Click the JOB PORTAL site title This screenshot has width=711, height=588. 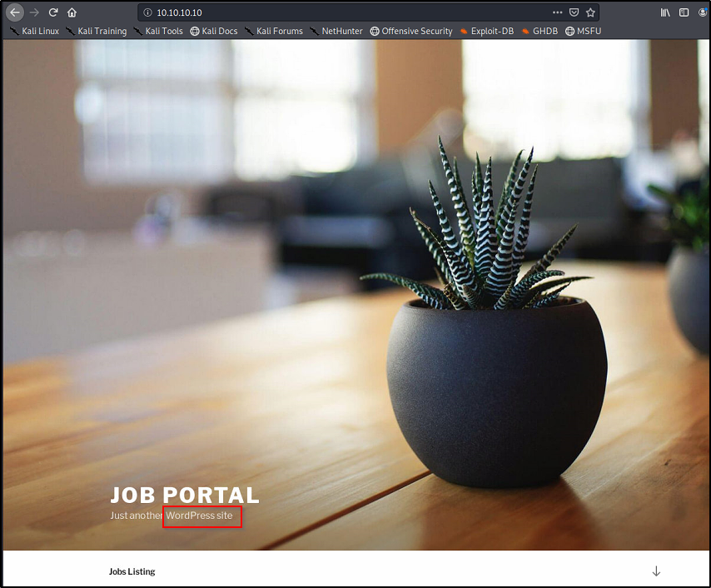pos(185,495)
